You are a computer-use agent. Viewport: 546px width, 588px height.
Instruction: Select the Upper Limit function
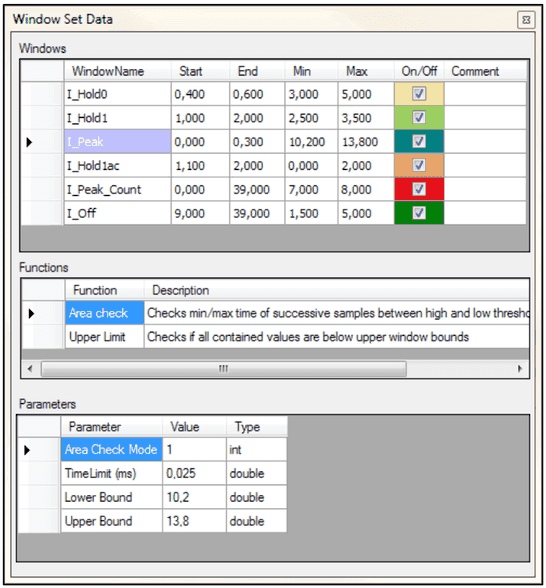click(104, 336)
